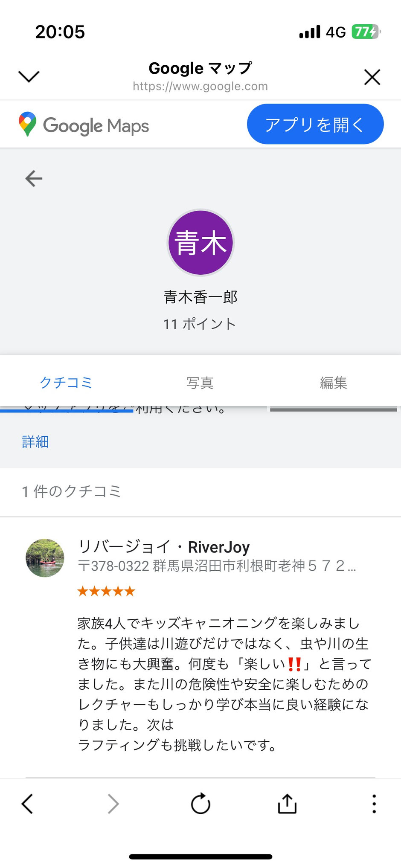
Task: Tap the share icon in bottom toolbar
Action: click(287, 804)
